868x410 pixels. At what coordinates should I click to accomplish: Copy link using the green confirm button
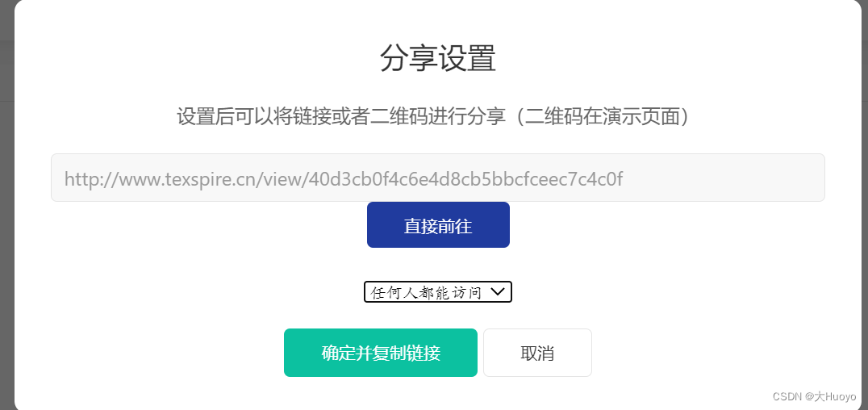point(380,353)
